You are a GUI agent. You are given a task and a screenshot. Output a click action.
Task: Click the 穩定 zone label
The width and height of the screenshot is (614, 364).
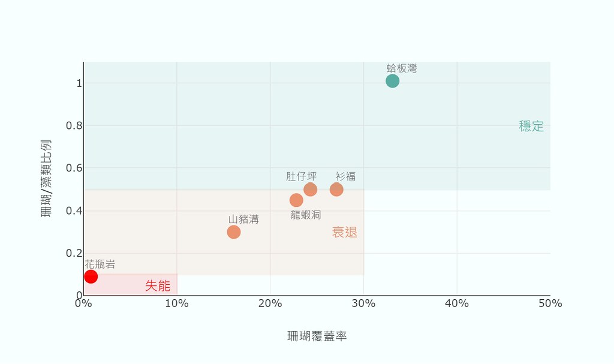coord(531,126)
